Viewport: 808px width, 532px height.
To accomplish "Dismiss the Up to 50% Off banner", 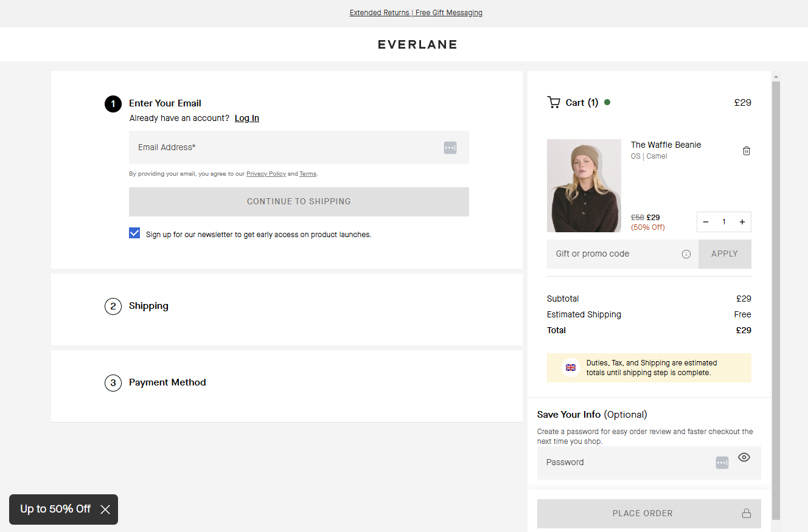I will click(105, 510).
